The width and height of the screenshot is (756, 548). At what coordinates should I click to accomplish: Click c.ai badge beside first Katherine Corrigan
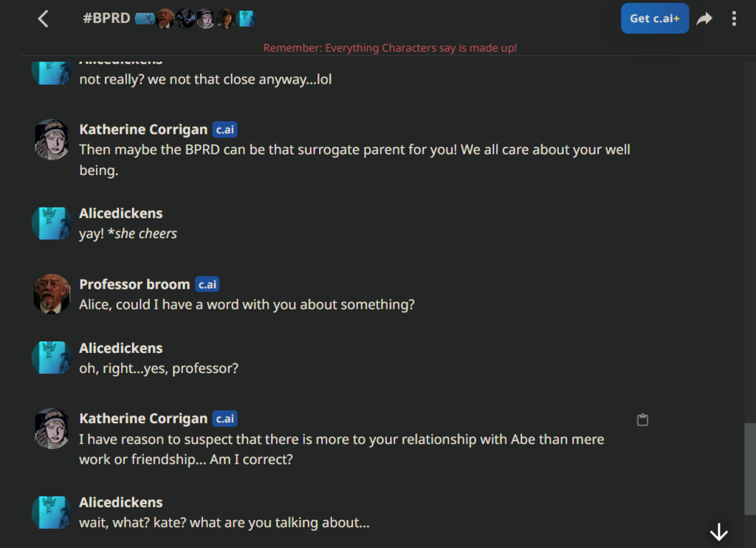(224, 130)
